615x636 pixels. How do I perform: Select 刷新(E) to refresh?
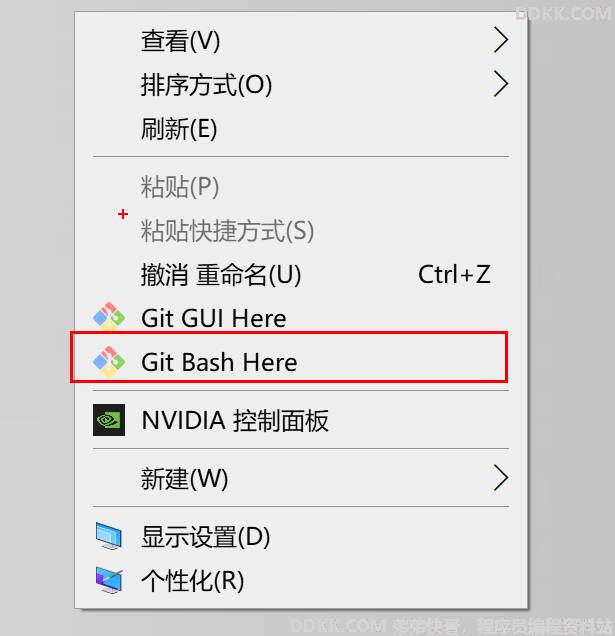pos(301,129)
